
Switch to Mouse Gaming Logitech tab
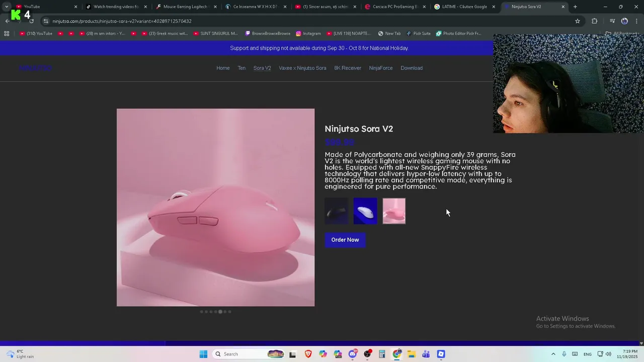coord(186,7)
